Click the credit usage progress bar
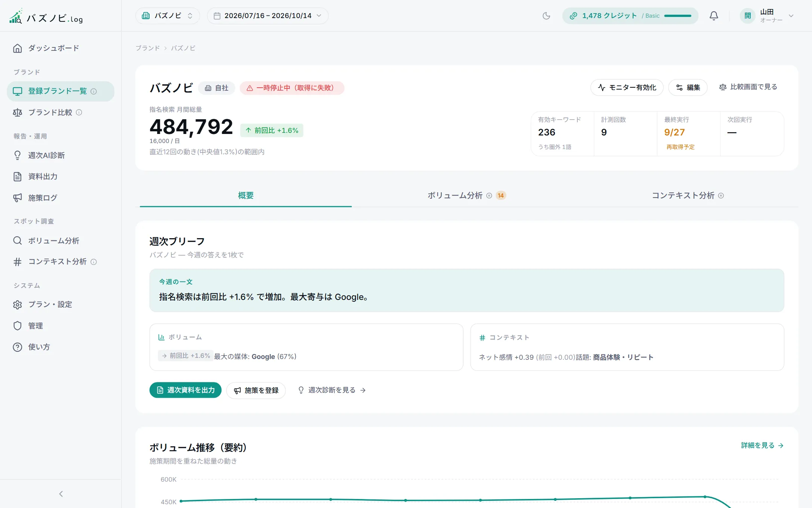 coord(677,16)
